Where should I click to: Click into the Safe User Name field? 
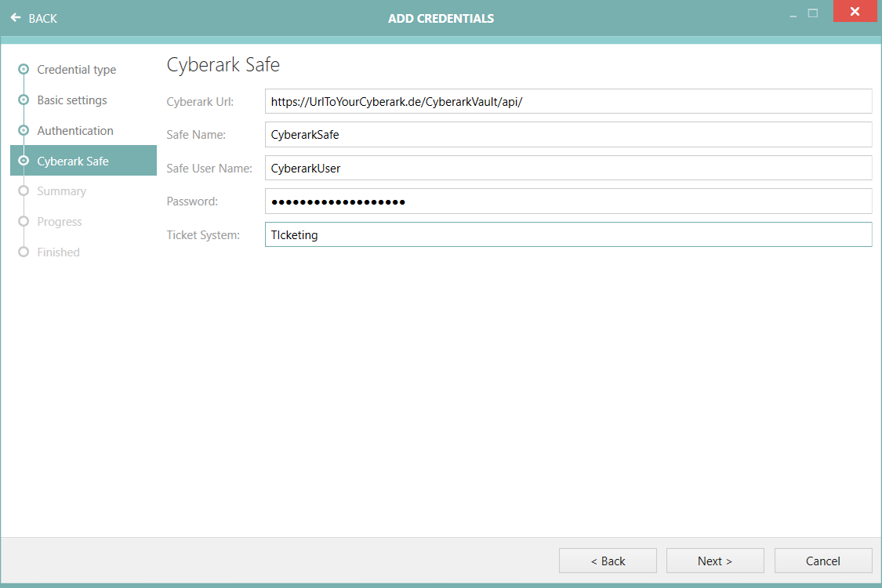pyautogui.click(x=568, y=168)
